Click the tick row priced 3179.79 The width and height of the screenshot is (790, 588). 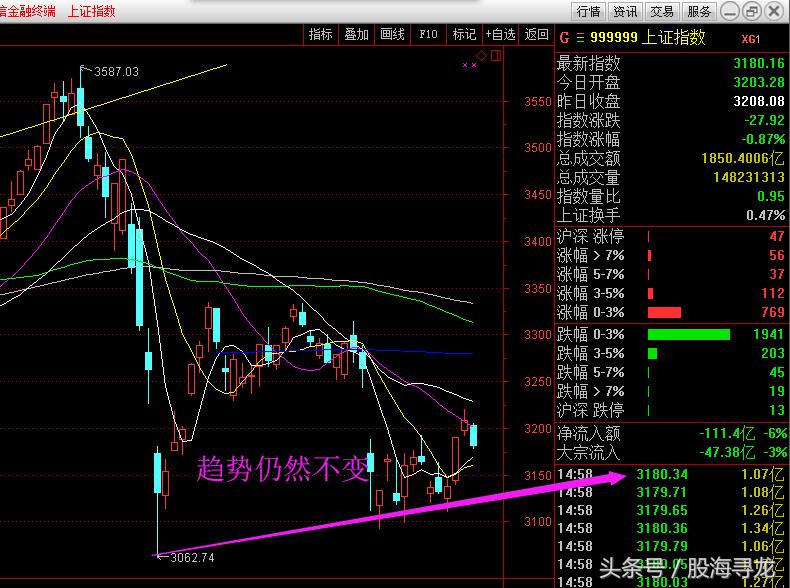pyautogui.click(x=671, y=546)
